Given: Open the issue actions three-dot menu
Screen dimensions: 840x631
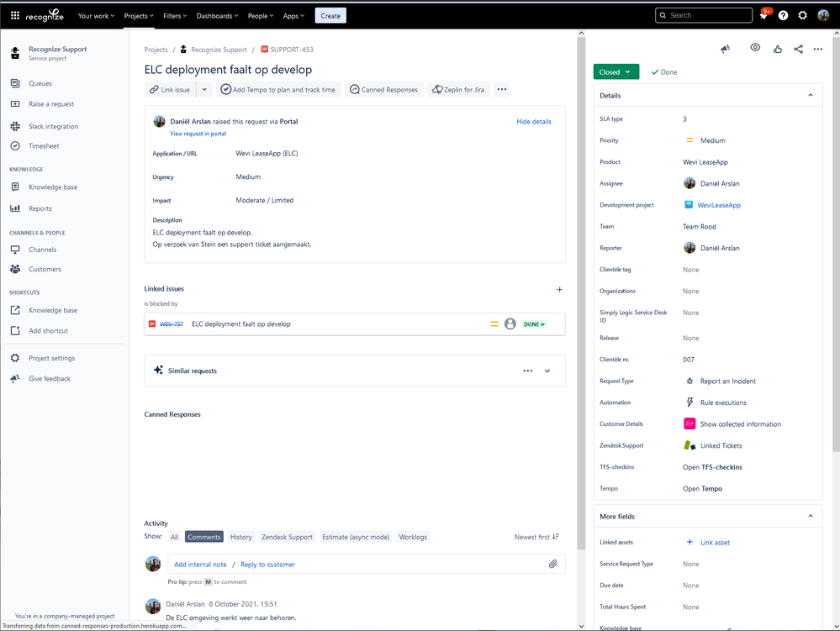Looking at the screenshot, I should [x=817, y=50].
